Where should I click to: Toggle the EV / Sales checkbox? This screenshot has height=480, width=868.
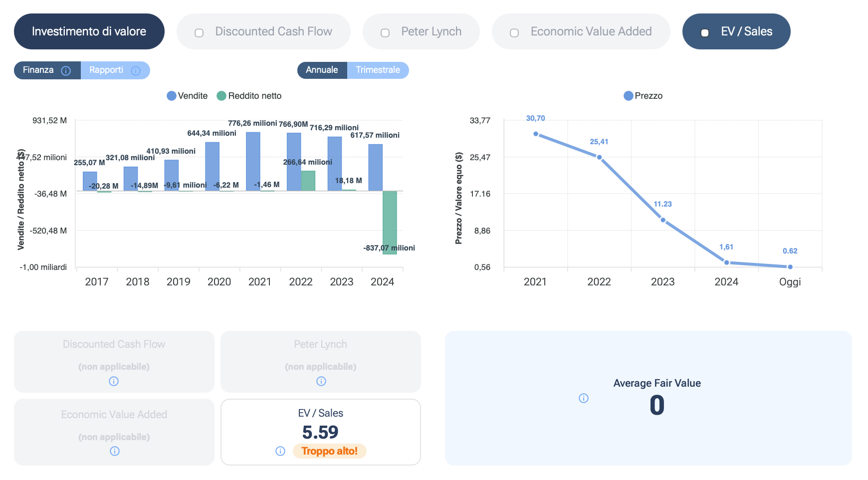coord(705,33)
